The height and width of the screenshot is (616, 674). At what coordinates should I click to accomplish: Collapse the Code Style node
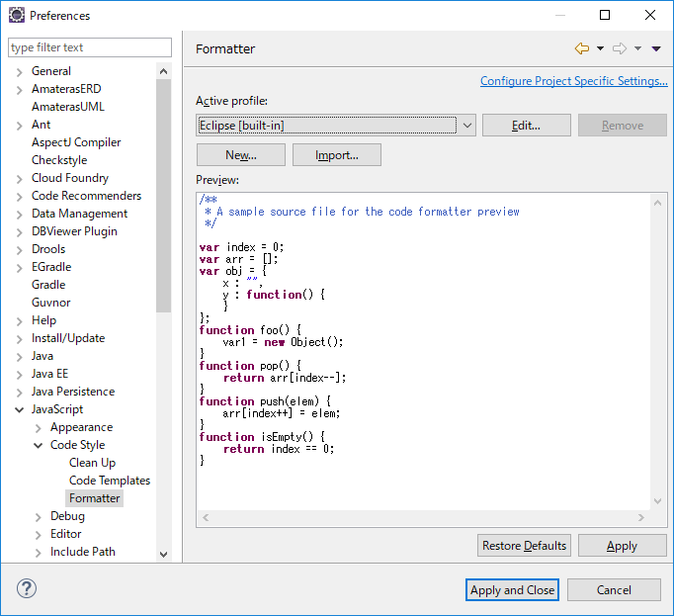38,446
